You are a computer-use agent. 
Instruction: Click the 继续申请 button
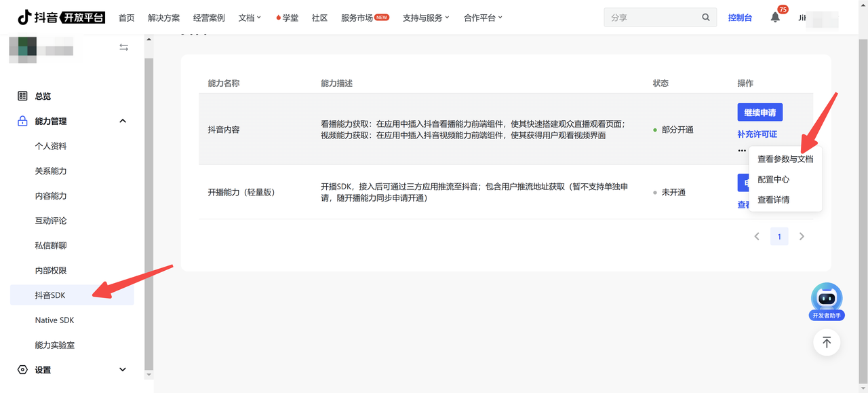[759, 113]
